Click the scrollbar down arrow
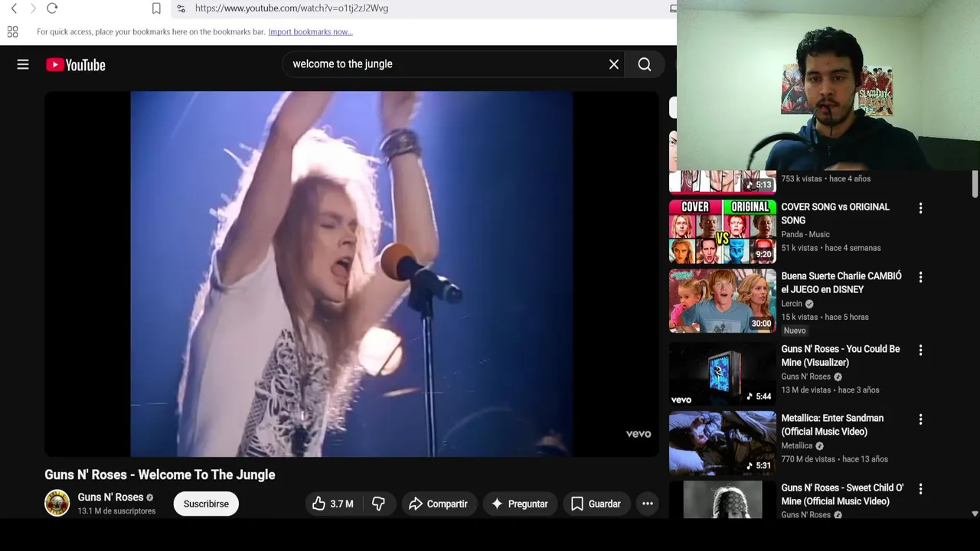The height and width of the screenshot is (551, 980). (x=975, y=514)
